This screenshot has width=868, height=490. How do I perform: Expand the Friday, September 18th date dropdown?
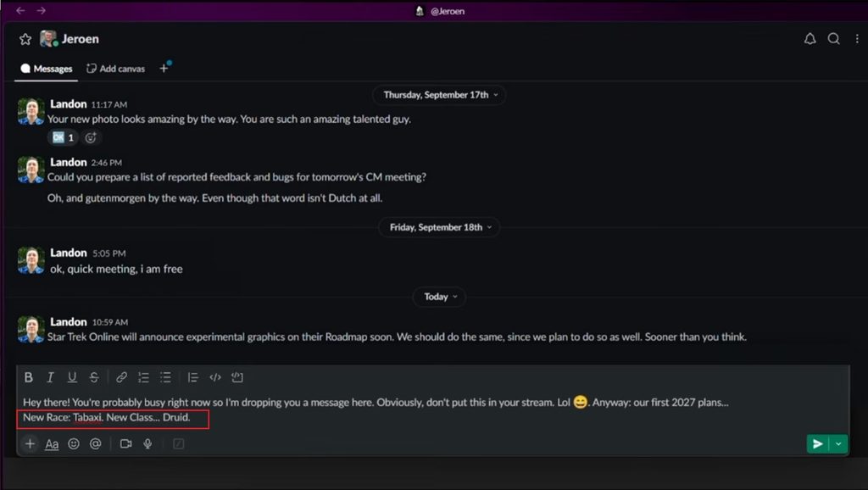(x=440, y=227)
